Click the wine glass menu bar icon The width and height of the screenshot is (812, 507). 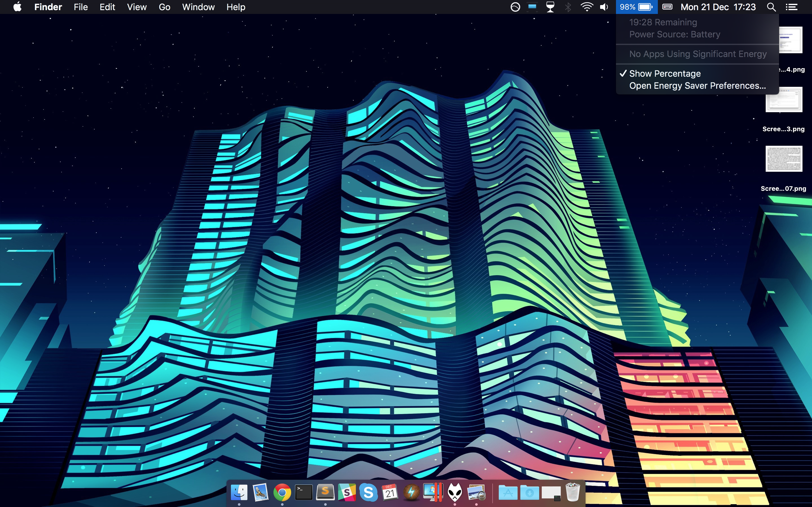[550, 7]
